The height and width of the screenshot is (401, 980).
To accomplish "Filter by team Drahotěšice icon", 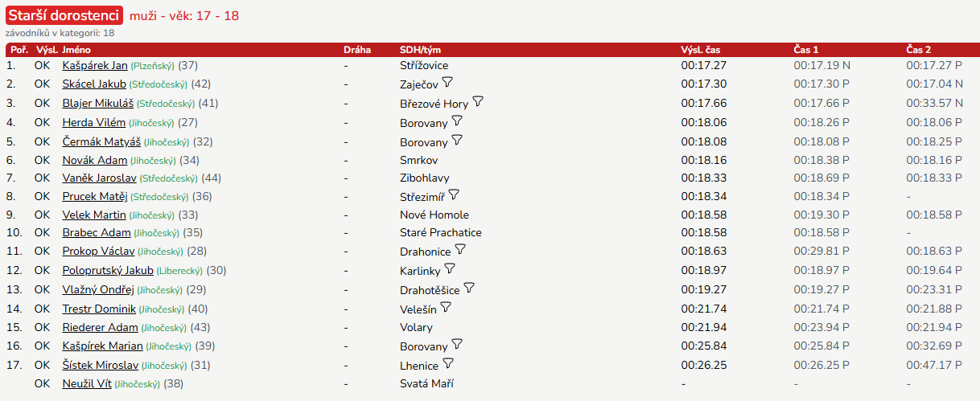I will tap(469, 288).
